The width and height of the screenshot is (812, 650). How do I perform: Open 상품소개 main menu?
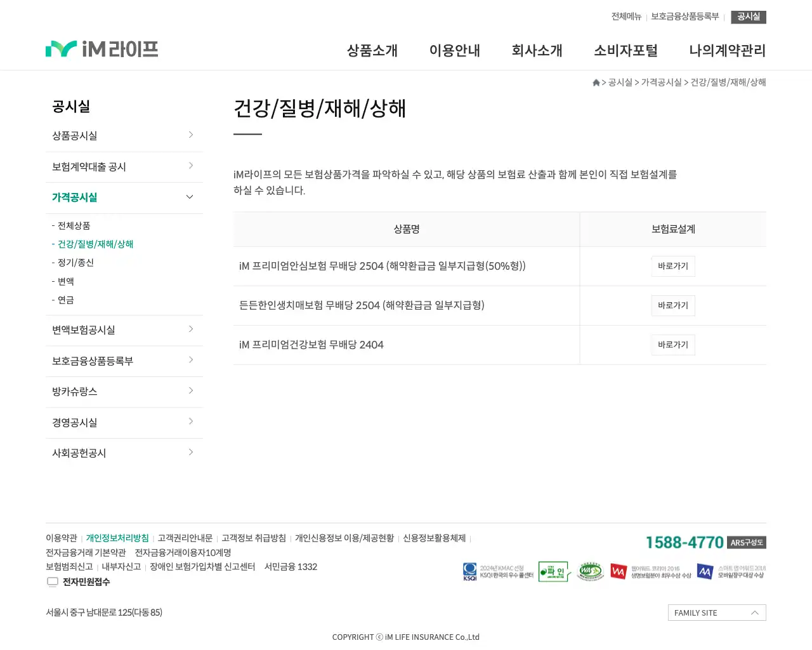click(372, 51)
